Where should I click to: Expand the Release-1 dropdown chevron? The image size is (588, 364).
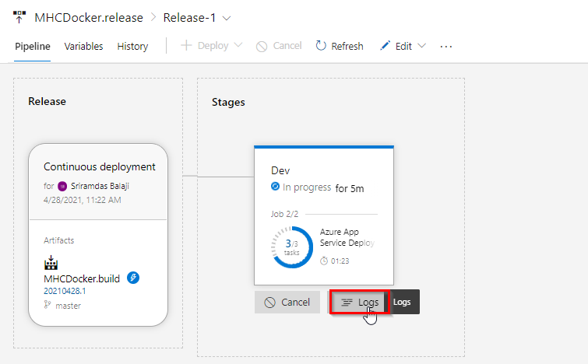coord(227,18)
